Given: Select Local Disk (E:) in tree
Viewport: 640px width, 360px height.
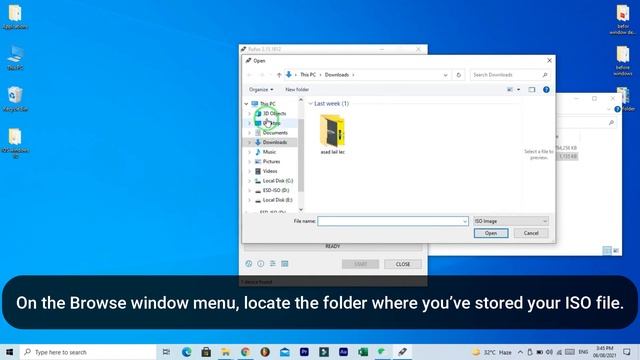Looking at the screenshot, I should pos(277,200).
